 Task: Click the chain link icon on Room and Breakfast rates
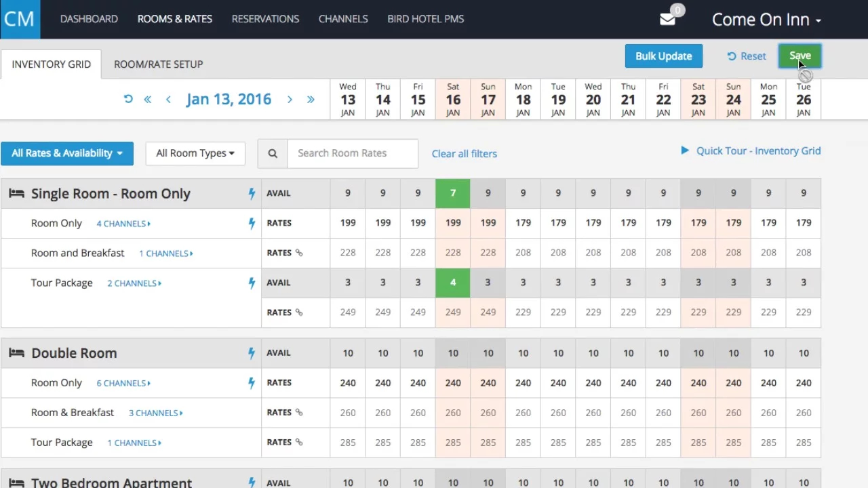[300, 253]
